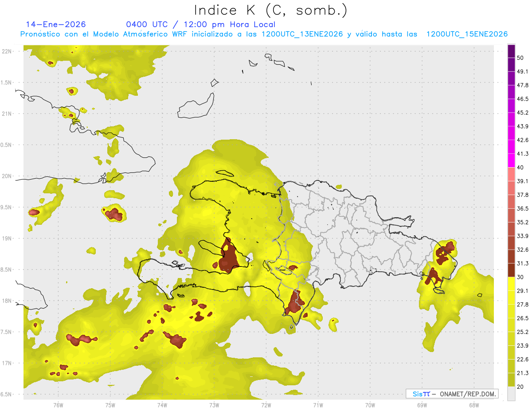Image resolution: width=532 pixels, height=411 pixels.
Task: Click the '22.6' colorbar label
Action: pyautogui.click(x=523, y=360)
